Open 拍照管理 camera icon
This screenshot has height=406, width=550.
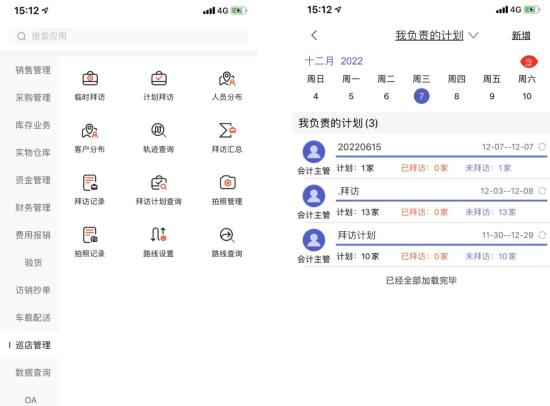[x=227, y=183]
